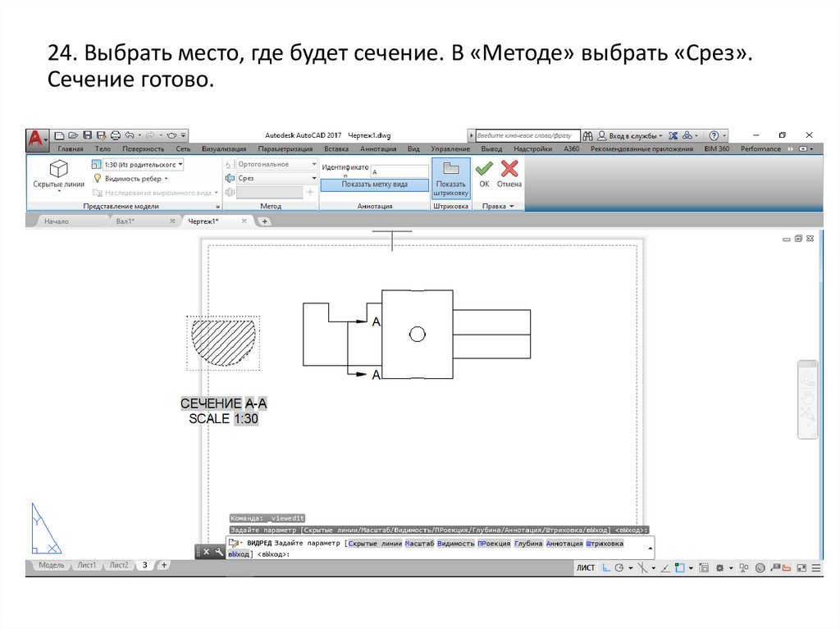Click the ЛИСТ paper space status button

[x=586, y=568]
